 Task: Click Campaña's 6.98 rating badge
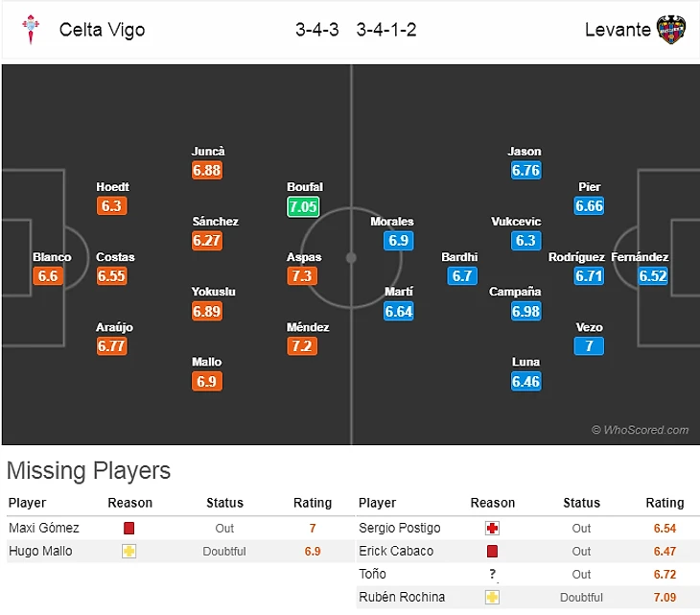click(525, 311)
